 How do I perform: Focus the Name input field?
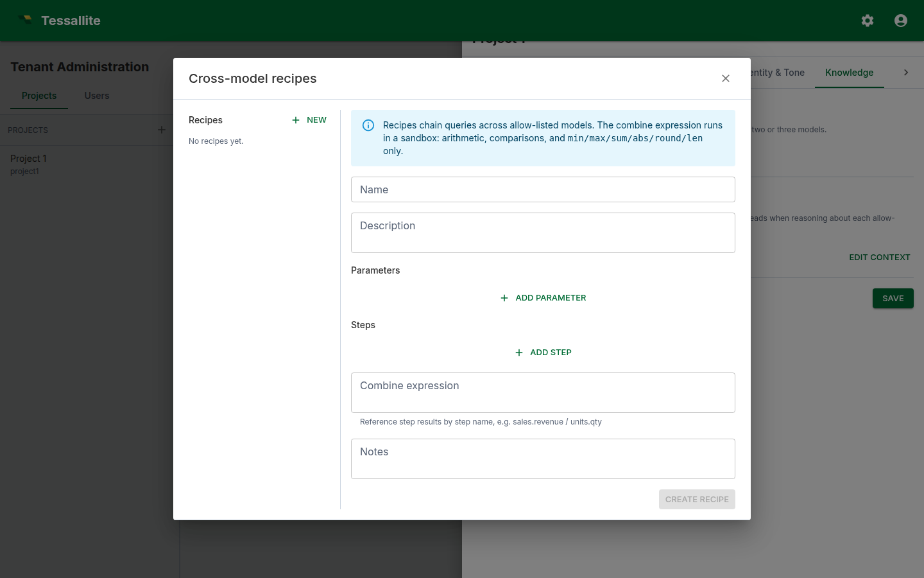[x=543, y=189]
